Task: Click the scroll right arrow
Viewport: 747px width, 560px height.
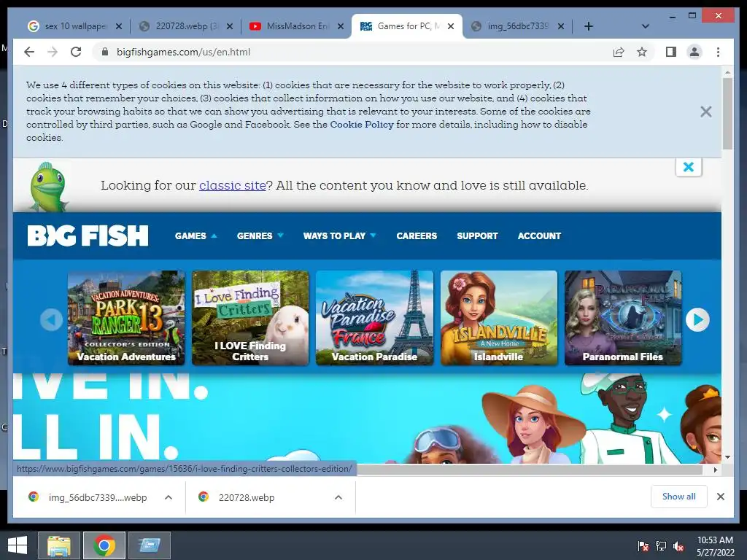Action: coord(715,470)
